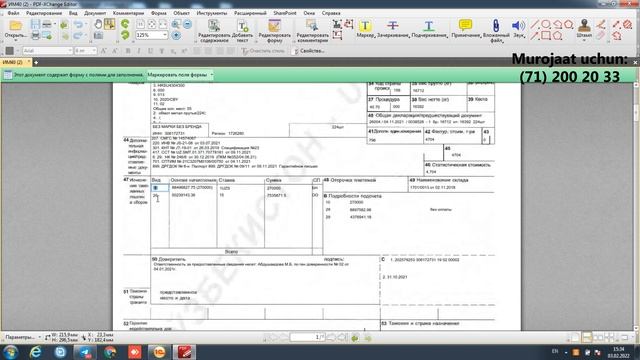This screenshot has width=640, height=360.
Task: Select the Select Text tool
Action: pyautogui.click(x=110, y=24)
